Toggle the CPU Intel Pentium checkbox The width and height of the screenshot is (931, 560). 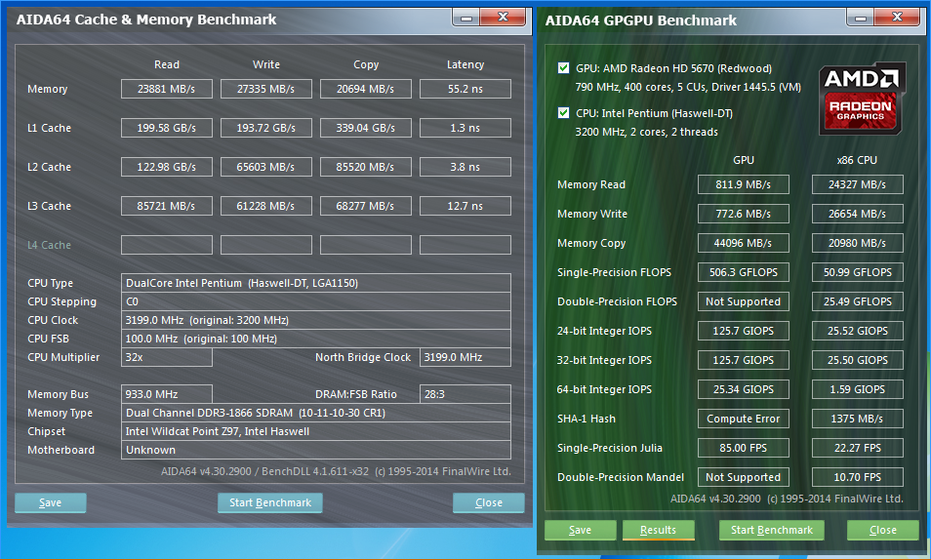[563, 113]
